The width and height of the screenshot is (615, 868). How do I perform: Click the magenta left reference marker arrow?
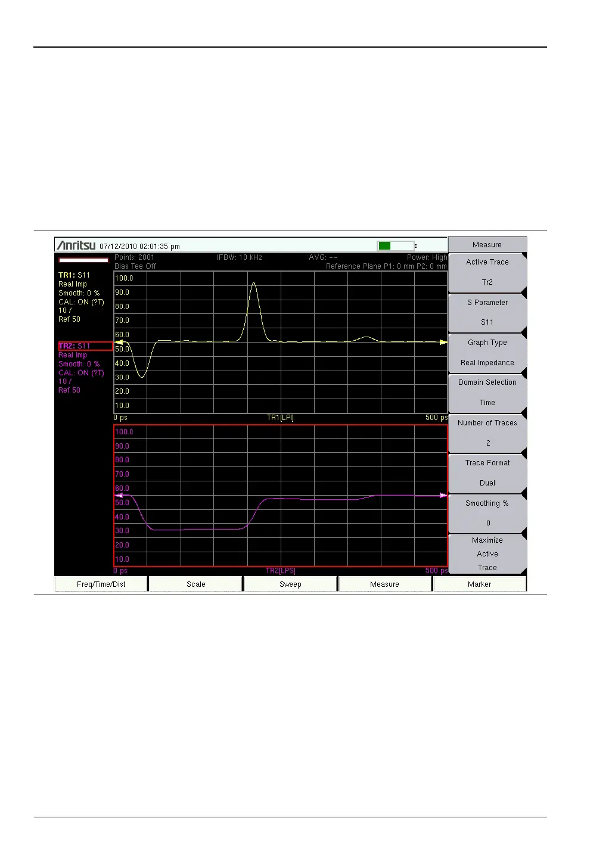(119, 495)
